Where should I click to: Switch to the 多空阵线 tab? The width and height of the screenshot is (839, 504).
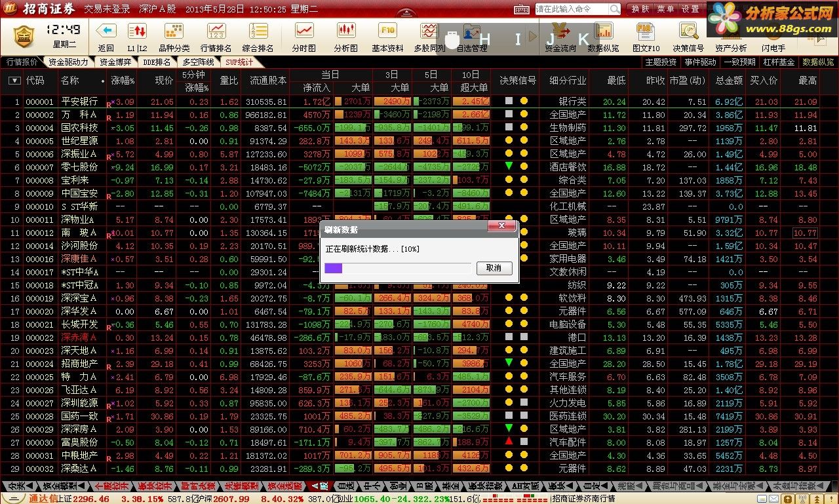(198, 62)
